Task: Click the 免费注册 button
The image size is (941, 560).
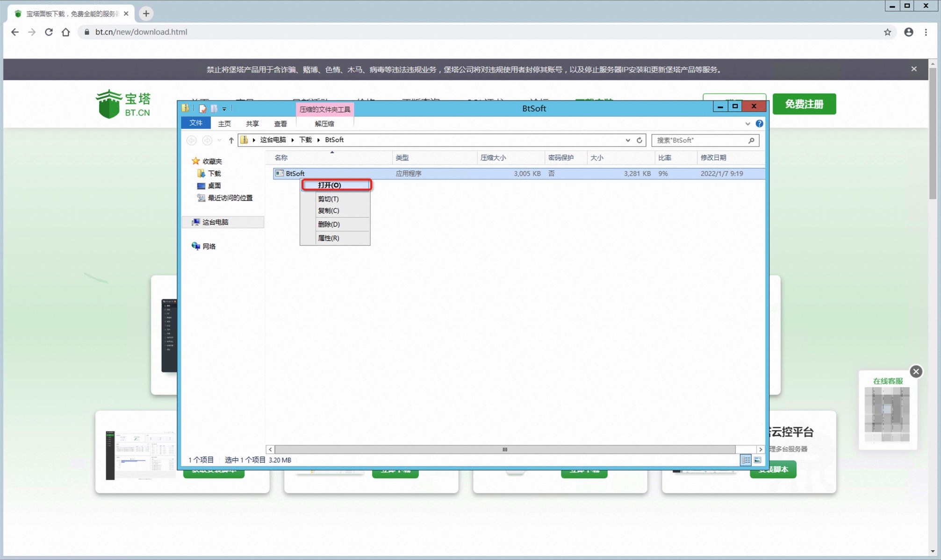Action: pos(804,104)
